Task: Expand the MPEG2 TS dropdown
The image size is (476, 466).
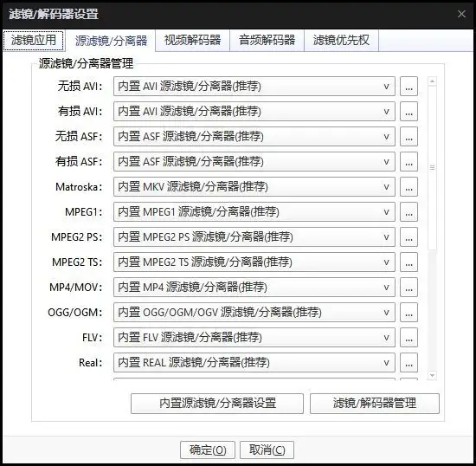Action: tap(254, 262)
